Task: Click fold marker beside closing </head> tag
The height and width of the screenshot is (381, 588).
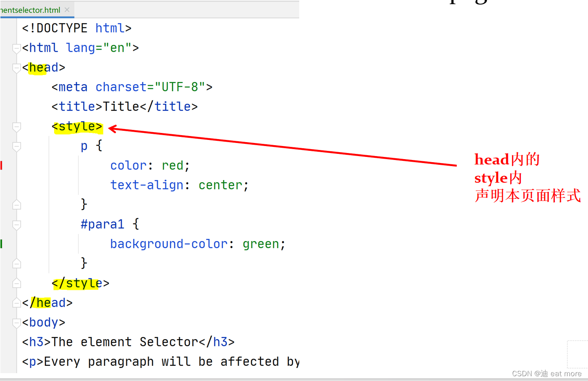Action: (x=17, y=303)
